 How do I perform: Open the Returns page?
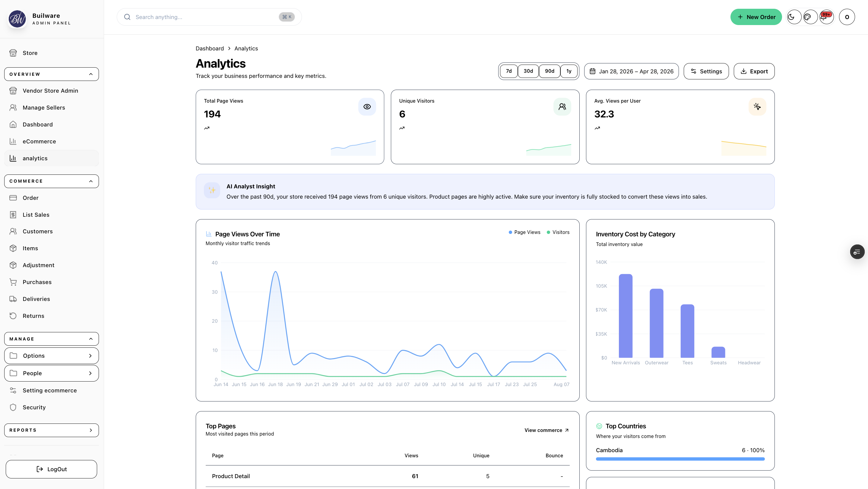point(52,316)
